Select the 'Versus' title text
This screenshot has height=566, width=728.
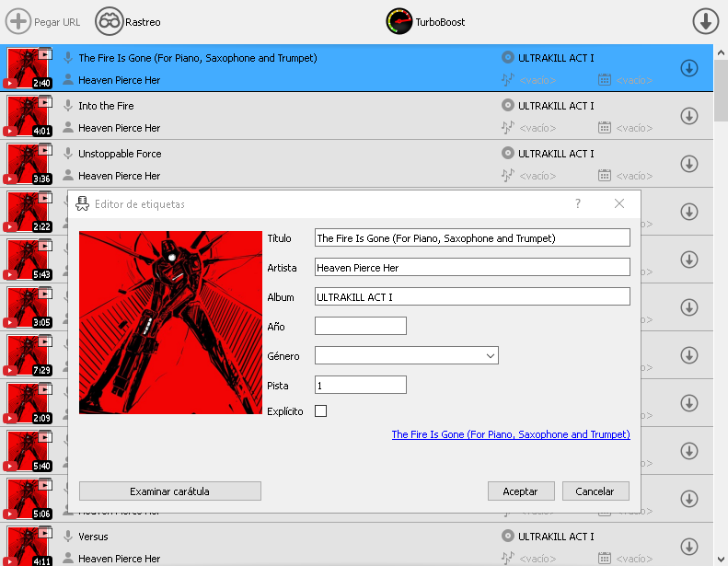(93, 537)
